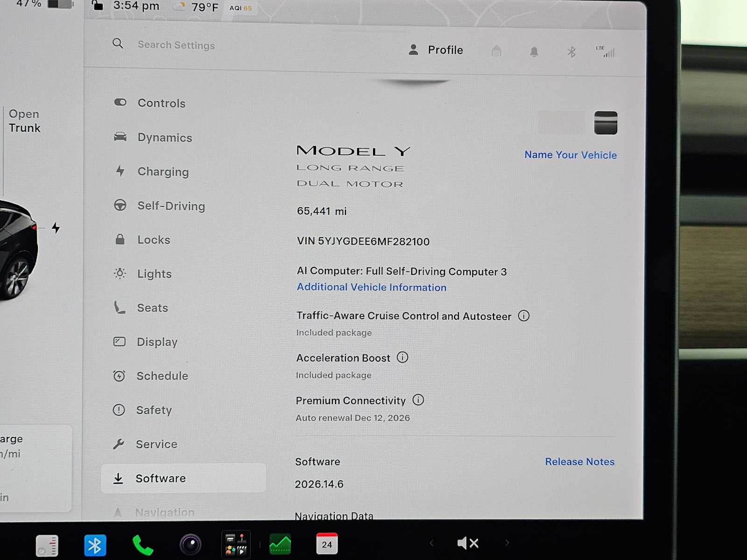This screenshot has height=560, width=747.
Task: Open the Profile selector
Action: (x=436, y=50)
